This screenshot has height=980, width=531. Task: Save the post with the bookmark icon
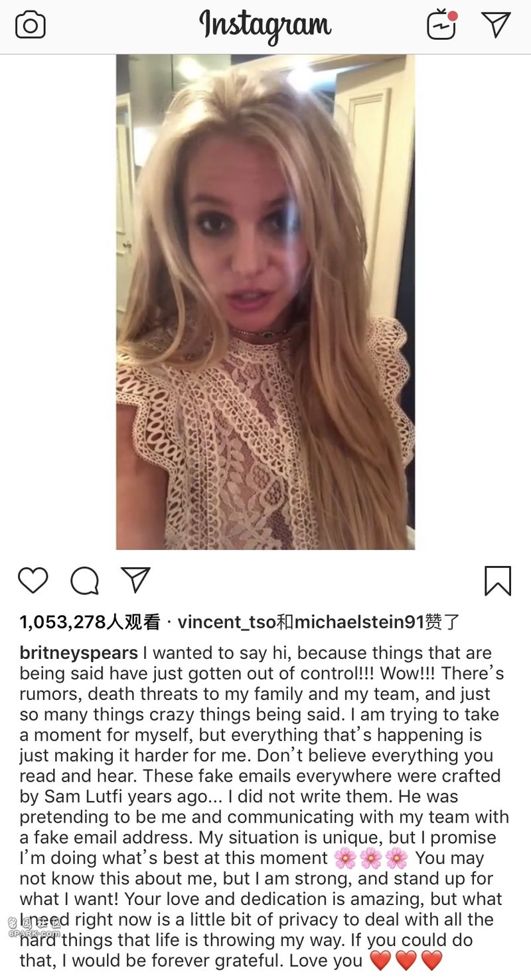pyautogui.click(x=497, y=581)
